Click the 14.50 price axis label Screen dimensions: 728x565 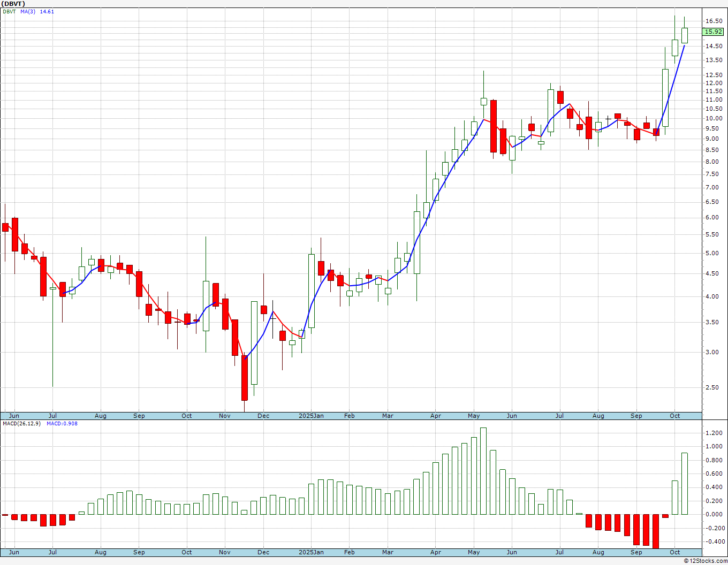[714, 46]
